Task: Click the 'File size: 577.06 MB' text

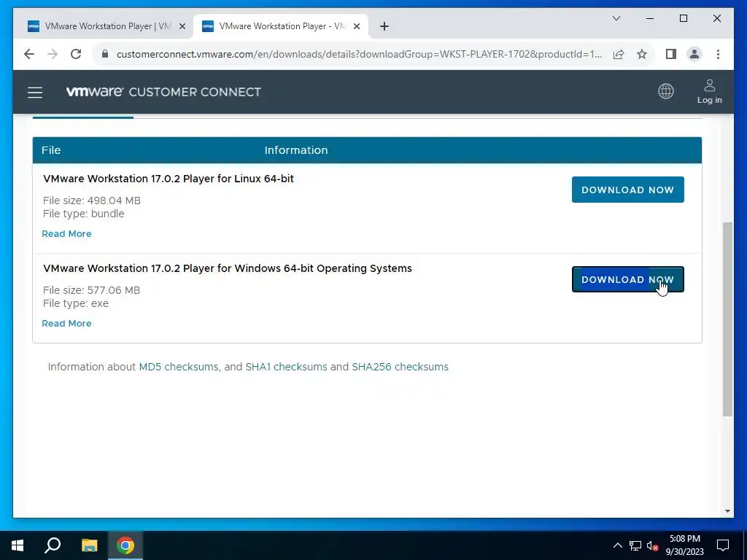Action: [91, 290]
